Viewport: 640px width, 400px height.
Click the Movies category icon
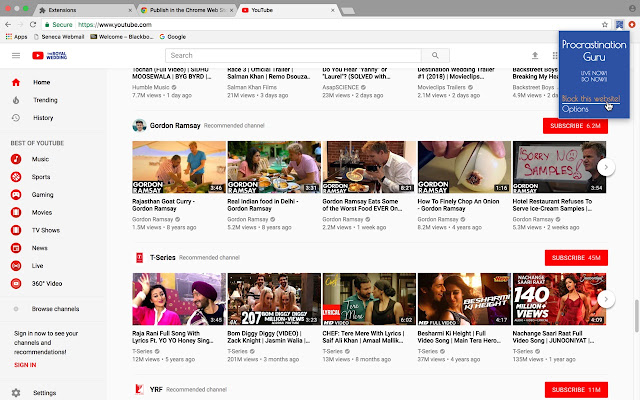pos(16,212)
